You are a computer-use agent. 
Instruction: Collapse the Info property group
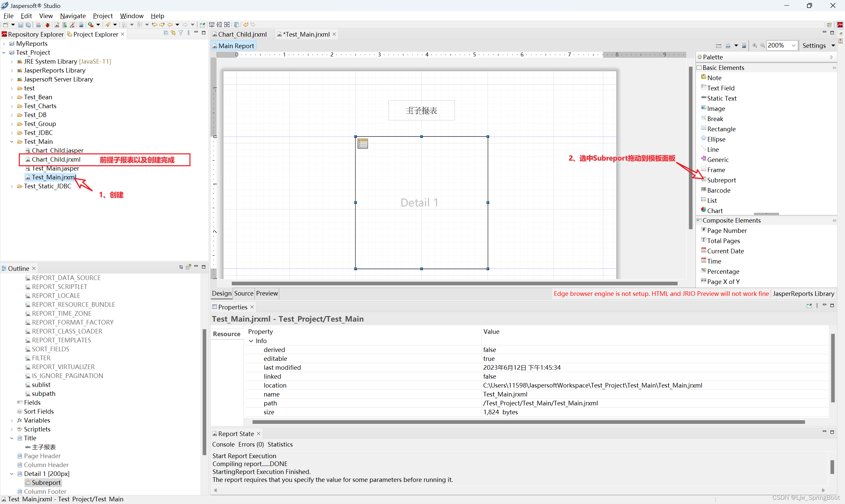251,341
